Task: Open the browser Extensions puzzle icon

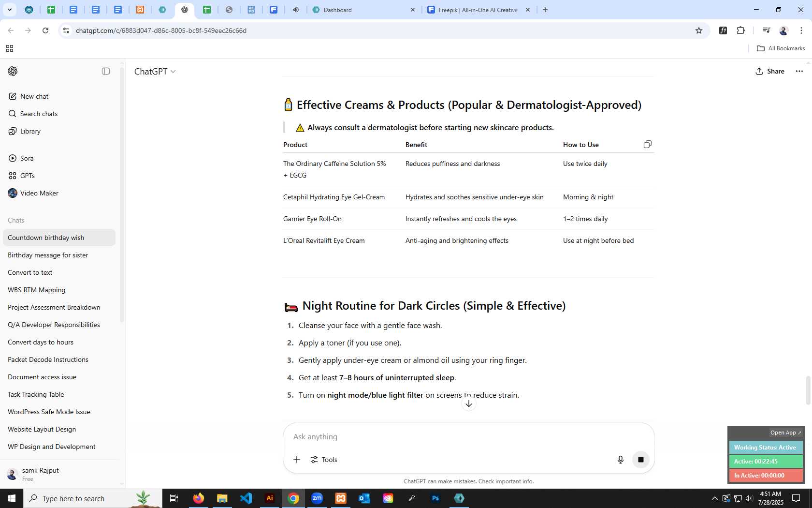Action: (740, 30)
